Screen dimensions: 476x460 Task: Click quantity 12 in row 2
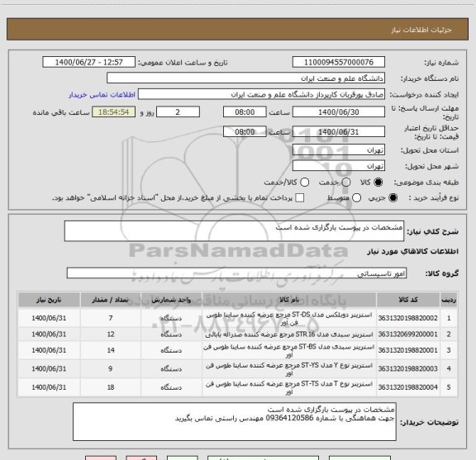111,334
